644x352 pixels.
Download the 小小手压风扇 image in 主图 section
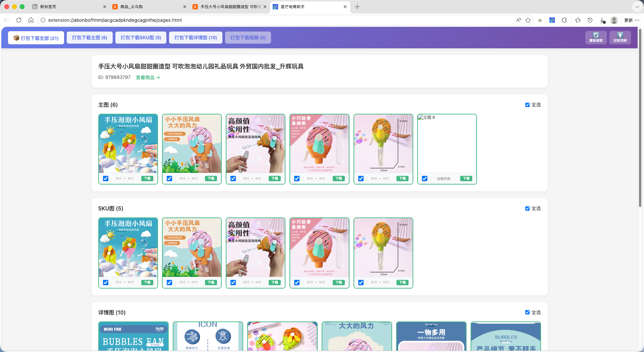[211, 179]
